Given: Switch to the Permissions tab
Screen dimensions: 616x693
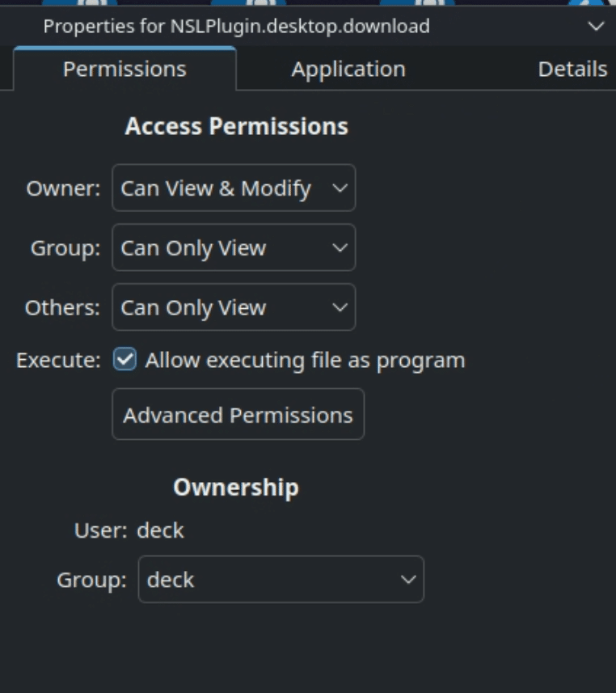Looking at the screenshot, I should [x=124, y=69].
